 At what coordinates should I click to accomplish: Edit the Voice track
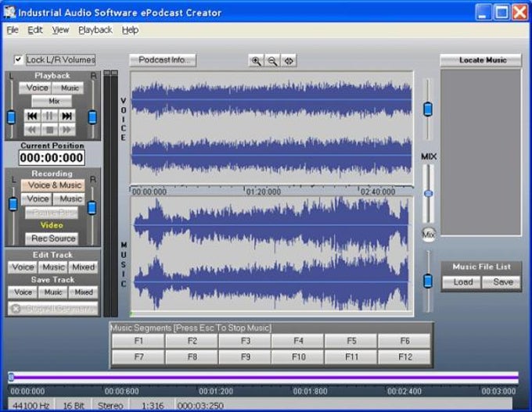23,267
